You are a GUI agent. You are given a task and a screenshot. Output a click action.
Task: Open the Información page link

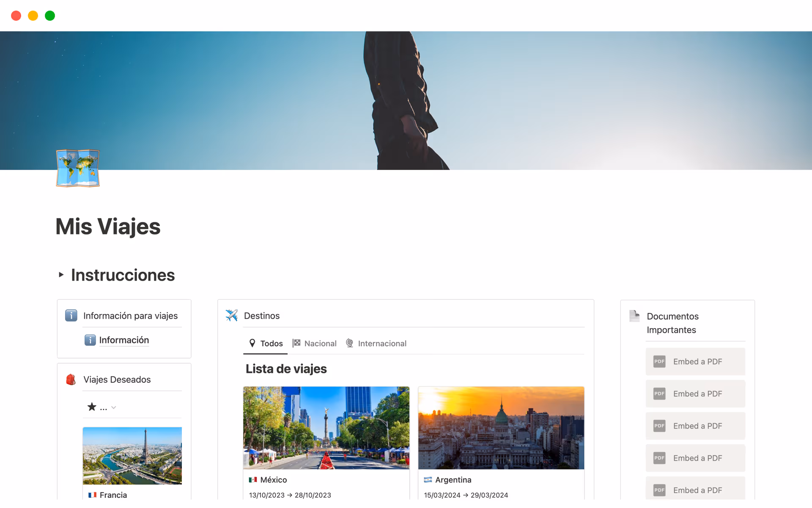123,340
